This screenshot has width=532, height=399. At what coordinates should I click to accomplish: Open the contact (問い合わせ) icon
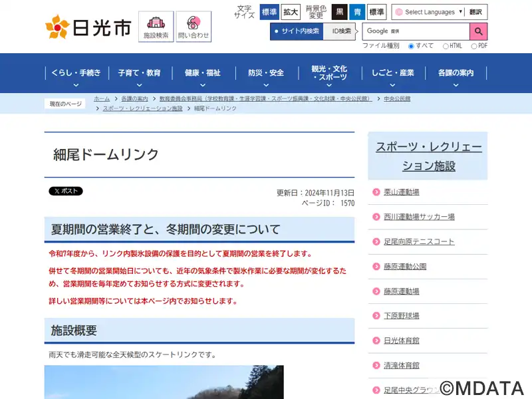click(194, 27)
